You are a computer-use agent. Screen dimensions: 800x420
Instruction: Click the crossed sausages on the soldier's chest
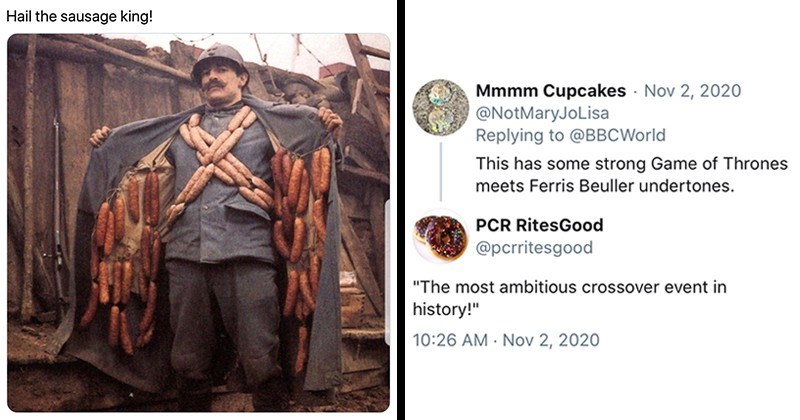click(x=215, y=150)
